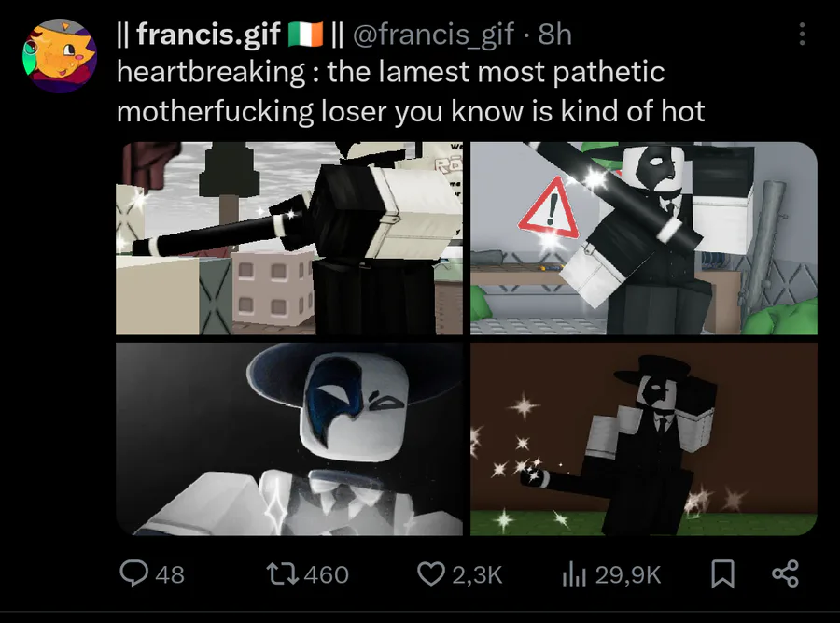Open the view analytics bar icon
The height and width of the screenshot is (623, 840).
[x=574, y=574]
